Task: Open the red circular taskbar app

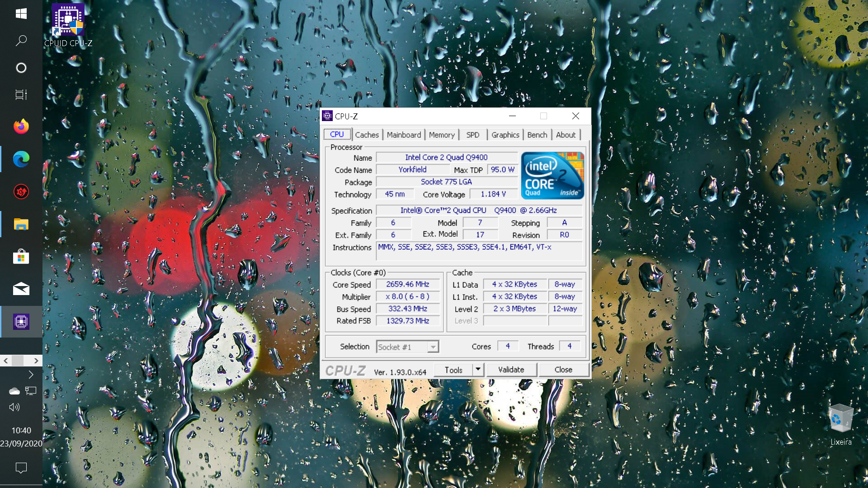Action: point(21,192)
